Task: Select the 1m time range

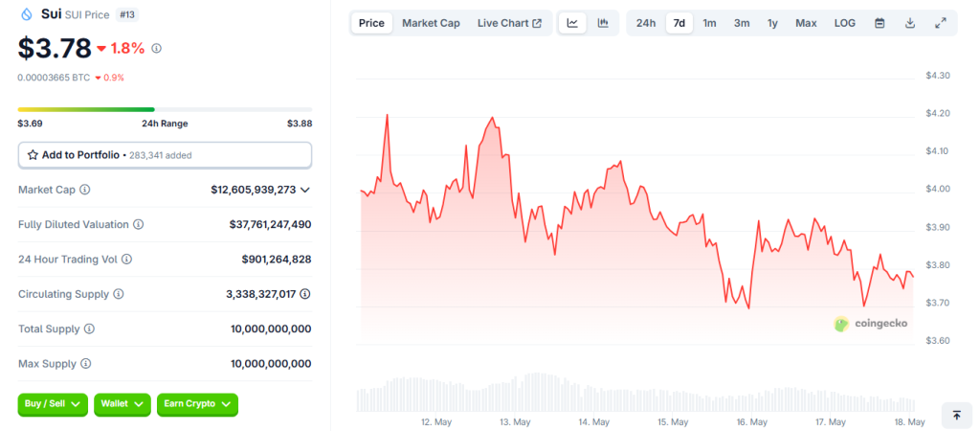Action: click(x=709, y=23)
